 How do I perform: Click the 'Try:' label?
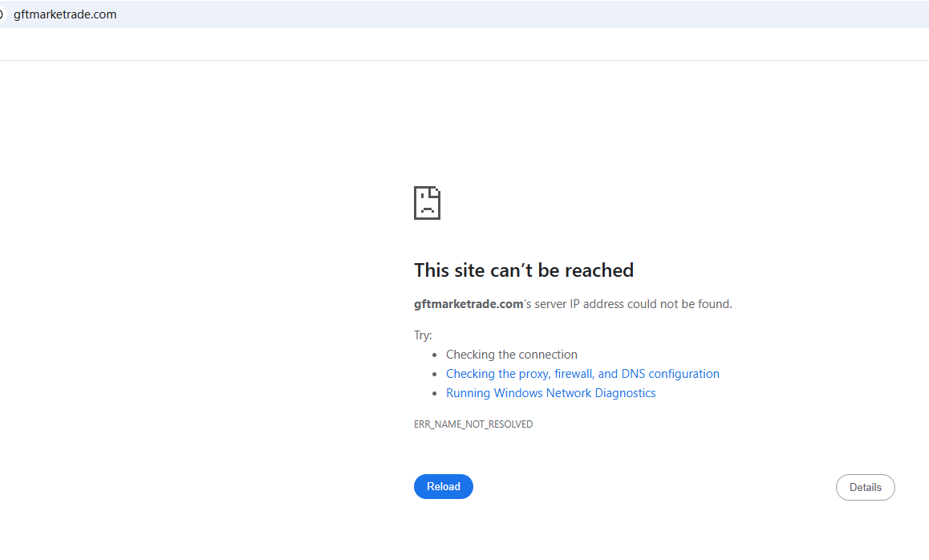point(423,335)
